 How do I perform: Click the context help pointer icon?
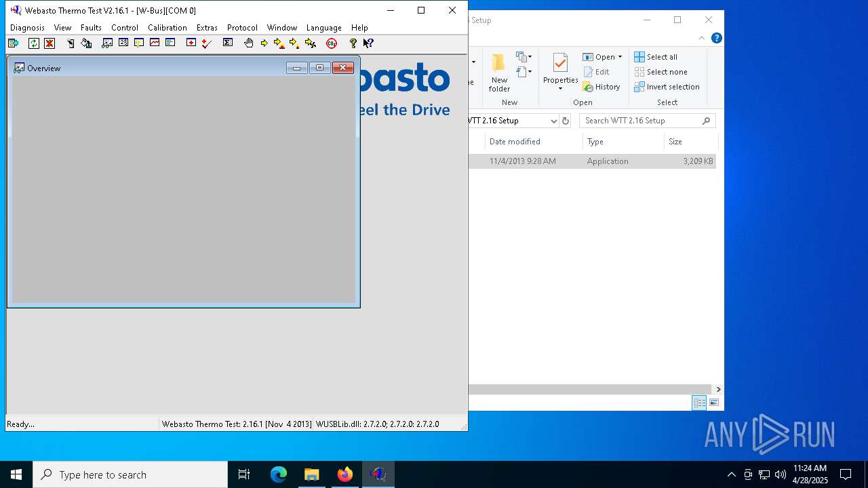pyautogui.click(x=368, y=43)
